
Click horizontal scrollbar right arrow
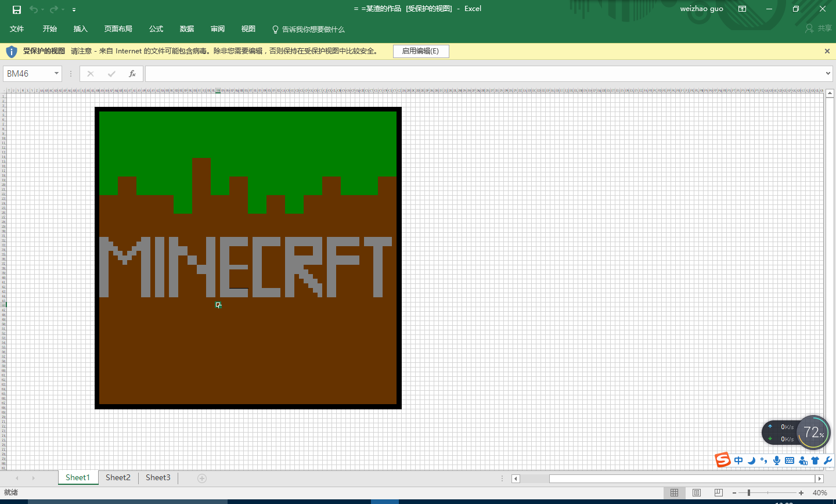(820, 479)
